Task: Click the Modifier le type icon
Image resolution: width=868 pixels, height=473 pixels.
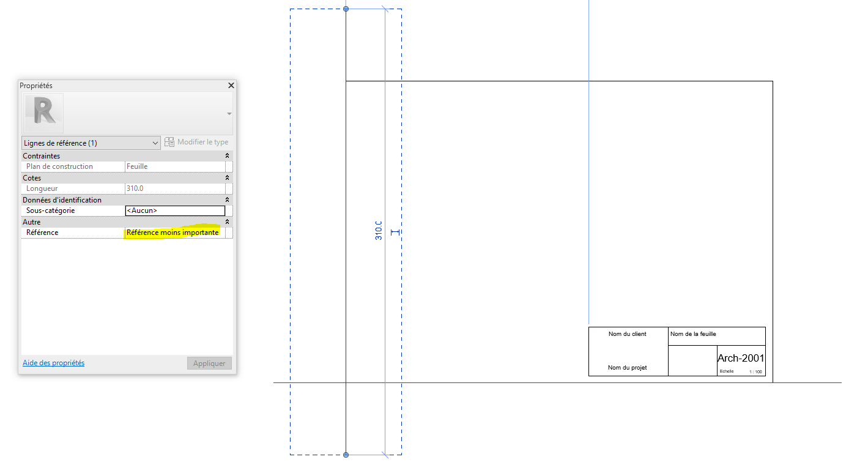Action: click(x=169, y=143)
